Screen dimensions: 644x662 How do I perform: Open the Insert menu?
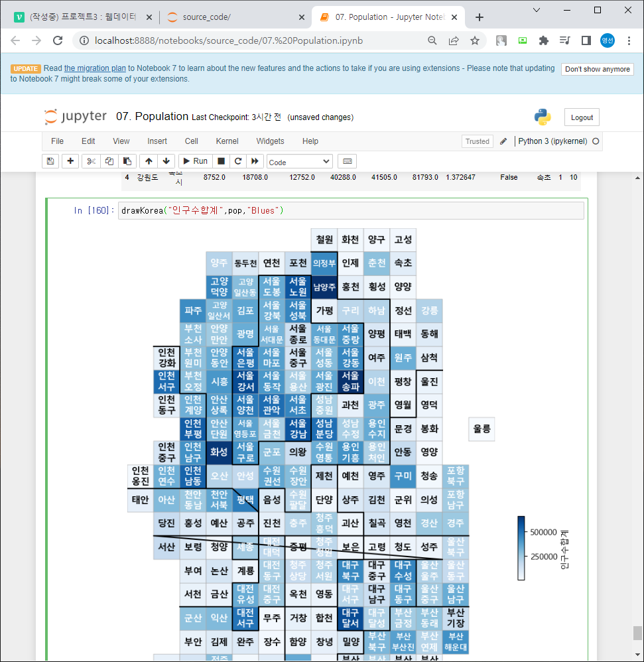(157, 141)
